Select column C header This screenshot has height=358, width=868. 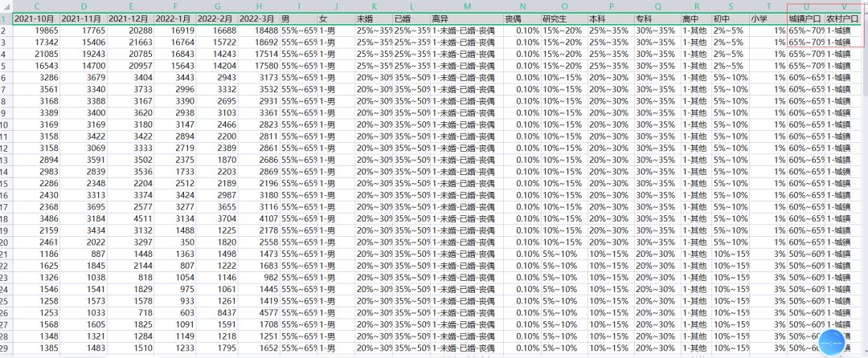coord(36,6)
